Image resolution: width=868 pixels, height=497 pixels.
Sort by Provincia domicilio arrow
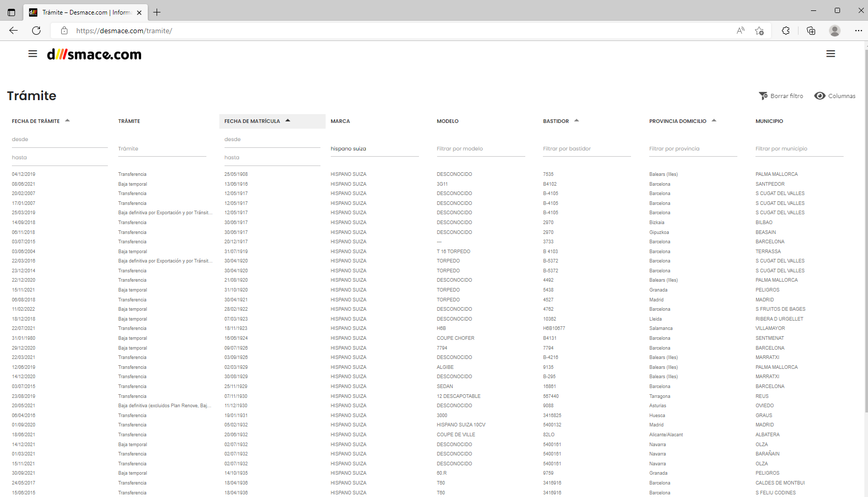[714, 120]
